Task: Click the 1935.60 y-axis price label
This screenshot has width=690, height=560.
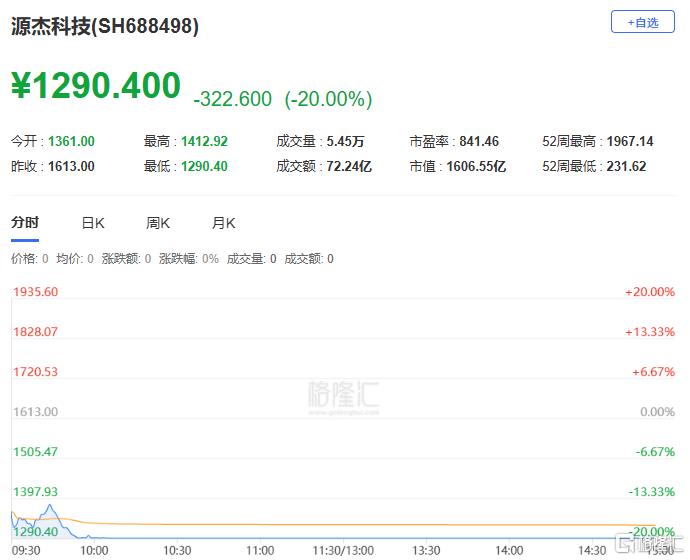Action: pyautogui.click(x=35, y=292)
